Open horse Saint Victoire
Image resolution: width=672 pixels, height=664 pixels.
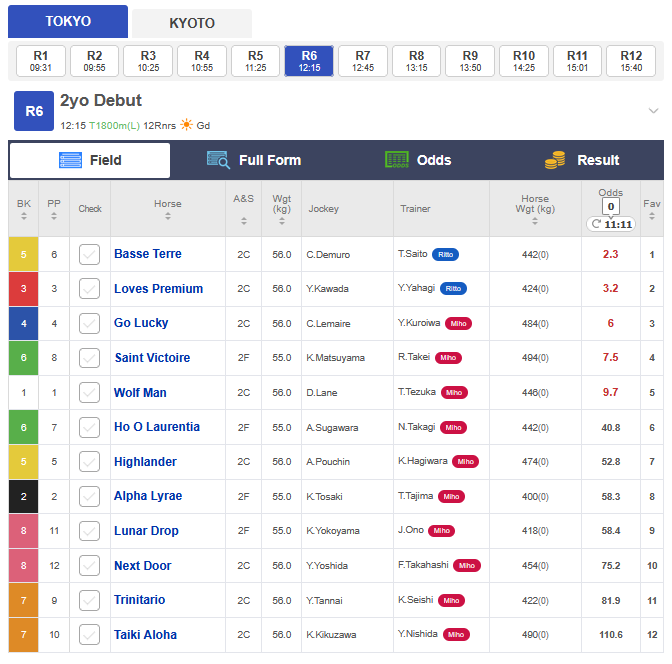[152, 358]
